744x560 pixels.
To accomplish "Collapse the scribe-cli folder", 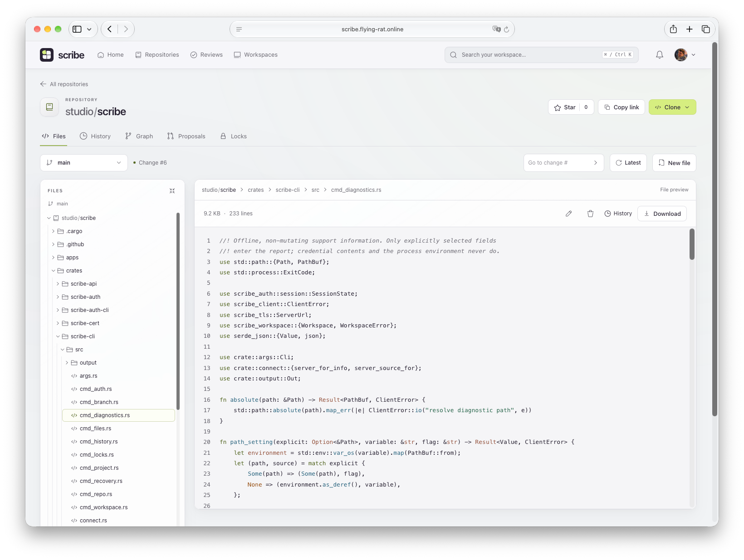I will [x=58, y=336].
